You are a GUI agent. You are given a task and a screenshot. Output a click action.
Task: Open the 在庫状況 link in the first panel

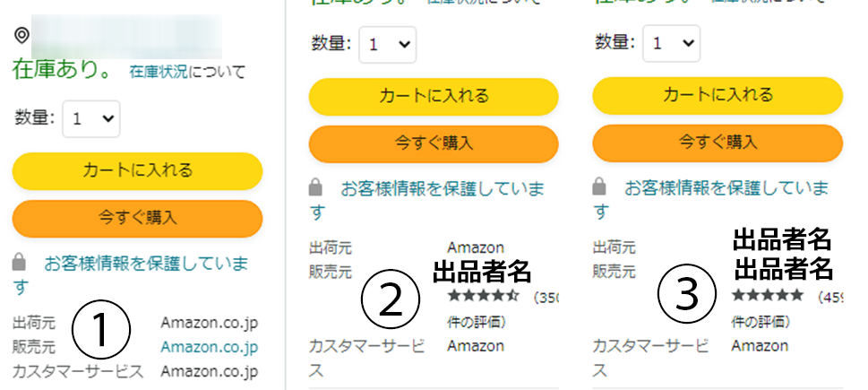pos(159,72)
